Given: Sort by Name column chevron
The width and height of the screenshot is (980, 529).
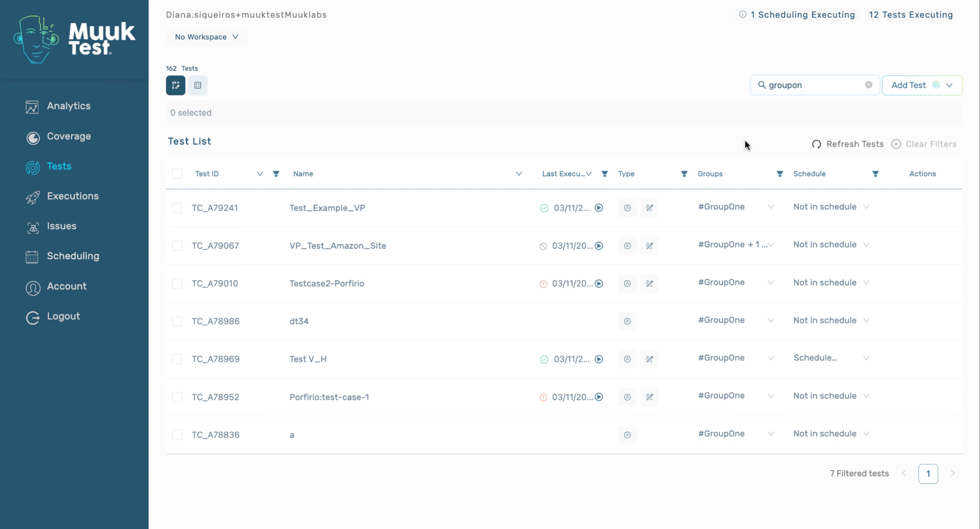Looking at the screenshot, I should 519,174.
